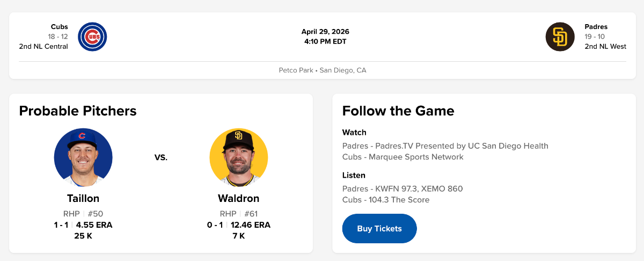Click the Buy Tickets button
Screen dimensions: 644x261
tap(379, 228)
